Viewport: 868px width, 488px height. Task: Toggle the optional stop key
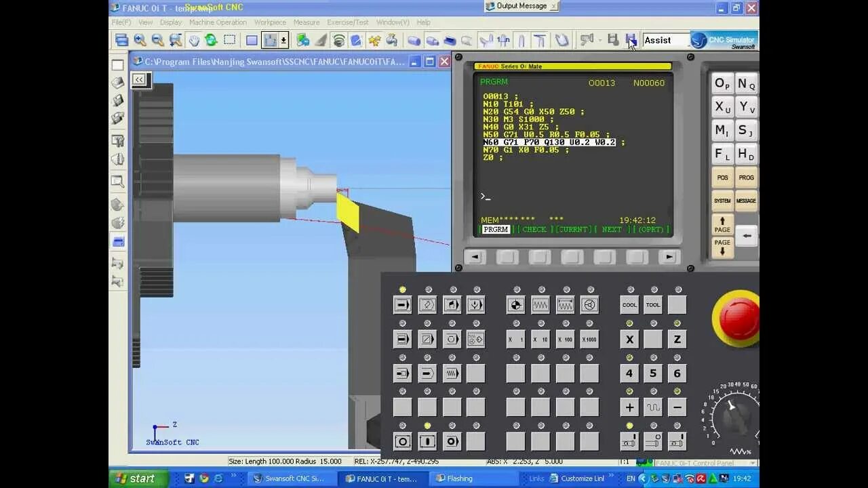coord(452,339)
